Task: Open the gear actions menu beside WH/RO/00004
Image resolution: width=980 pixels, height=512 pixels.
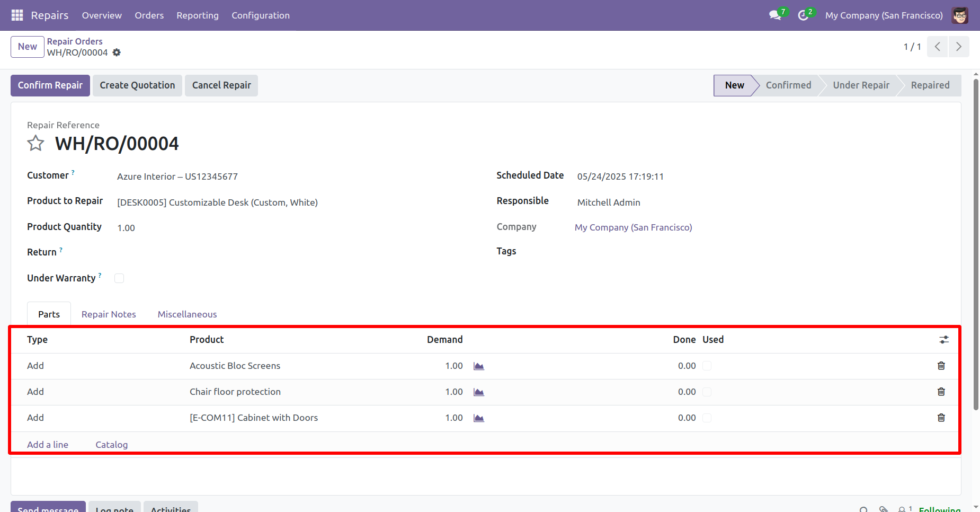Action: [117, 52]
